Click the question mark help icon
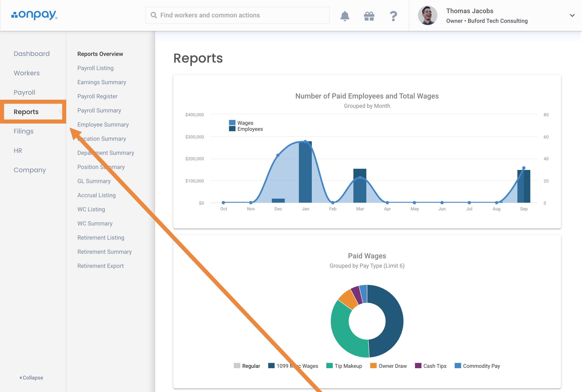582x392 pixels. pyautogui.click(x=393, y=16)
